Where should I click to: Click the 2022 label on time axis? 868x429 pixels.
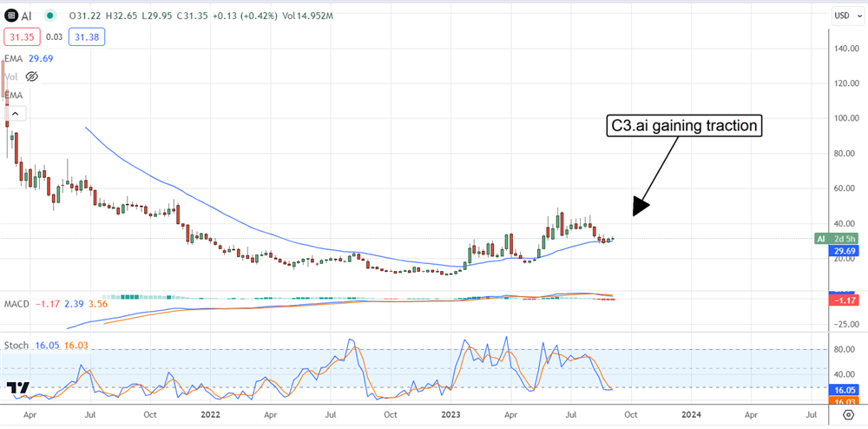coord(210,414)
